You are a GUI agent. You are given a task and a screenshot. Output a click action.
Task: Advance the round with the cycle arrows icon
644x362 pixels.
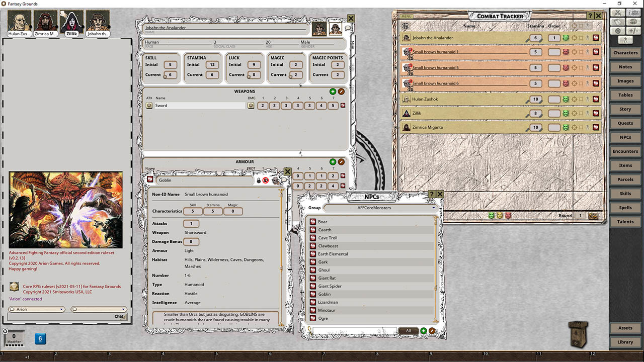593,215
